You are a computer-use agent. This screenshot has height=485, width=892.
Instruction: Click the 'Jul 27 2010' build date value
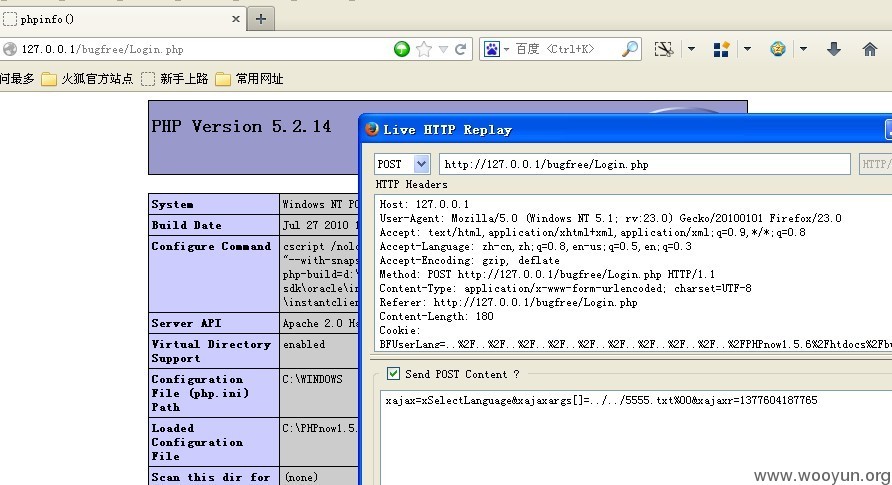tap(320, 225)
